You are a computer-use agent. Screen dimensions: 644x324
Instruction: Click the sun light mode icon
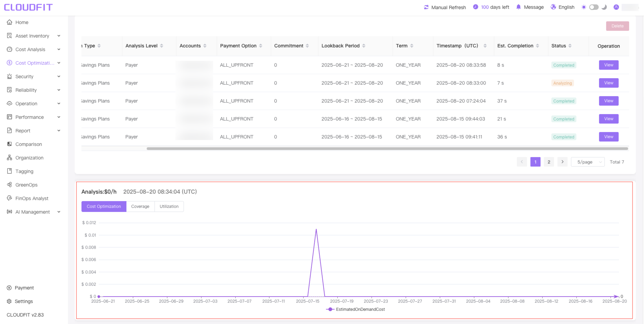pyautogui.click(x=583, y=7)
